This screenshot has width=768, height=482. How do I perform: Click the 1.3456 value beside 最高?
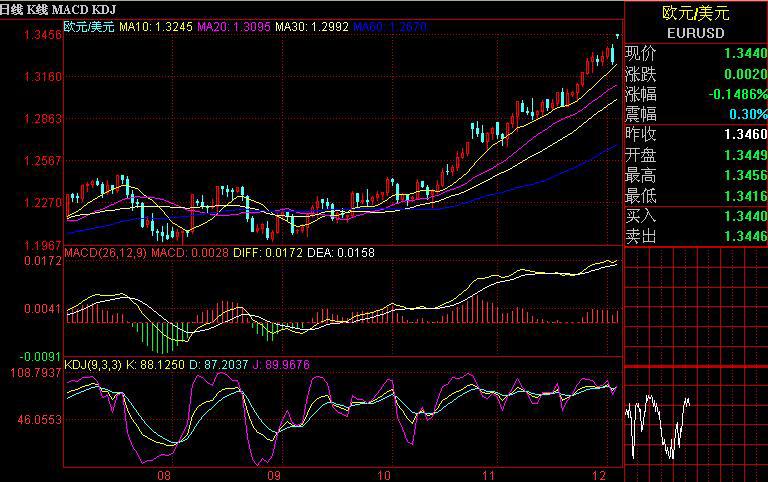[x=745, y=175]
